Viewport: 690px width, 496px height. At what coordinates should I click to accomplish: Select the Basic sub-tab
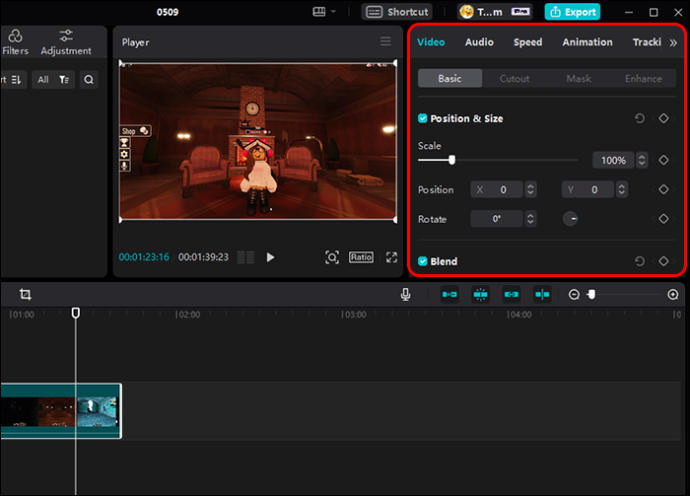[x=450, y=78]
